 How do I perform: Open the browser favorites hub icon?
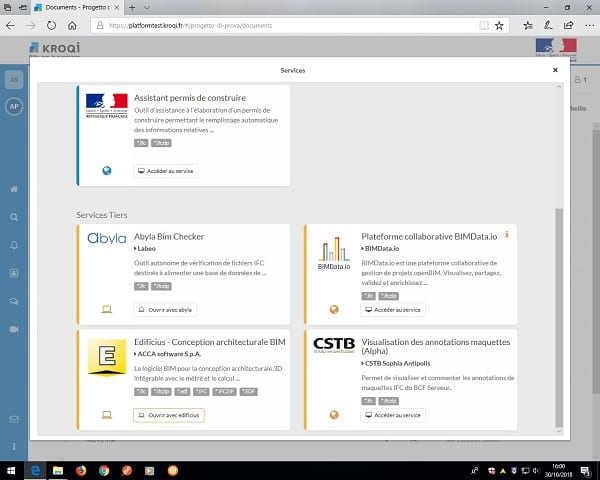[x=528, y=26]
